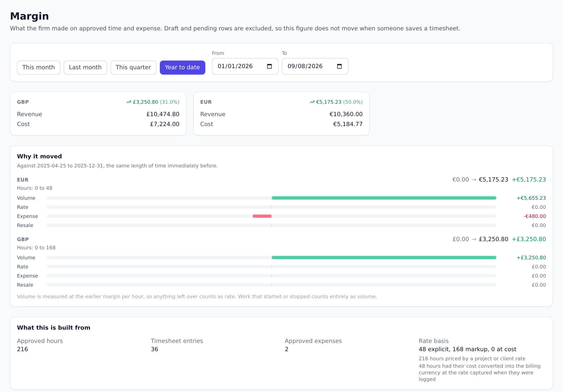Click the "Hours: 0 to 168" line

(x=36, y=248)
